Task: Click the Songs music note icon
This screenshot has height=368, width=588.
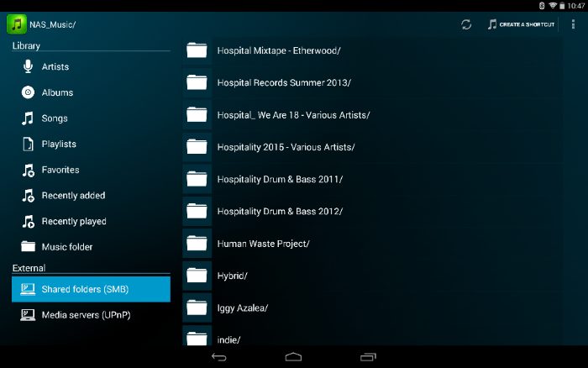Action: tap(28, 118)
